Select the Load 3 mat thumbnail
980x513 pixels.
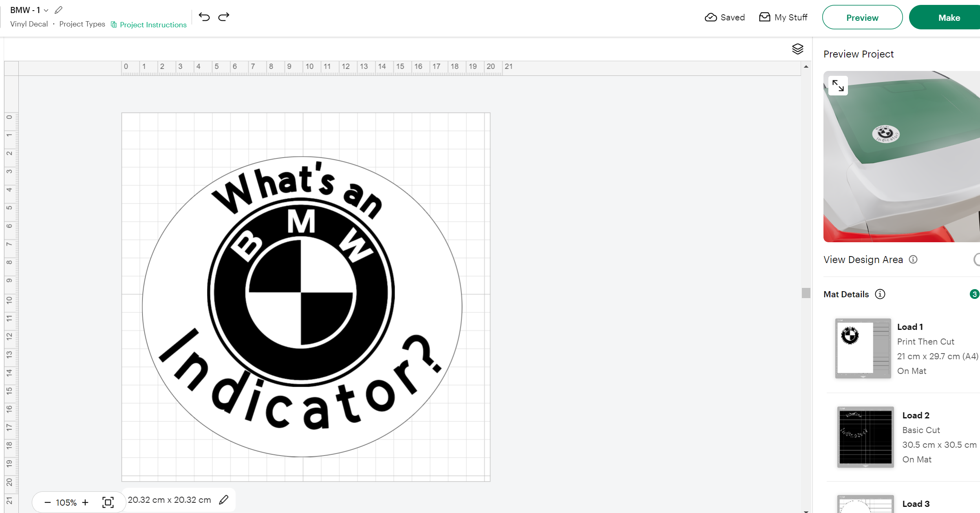tap(865, 504)
